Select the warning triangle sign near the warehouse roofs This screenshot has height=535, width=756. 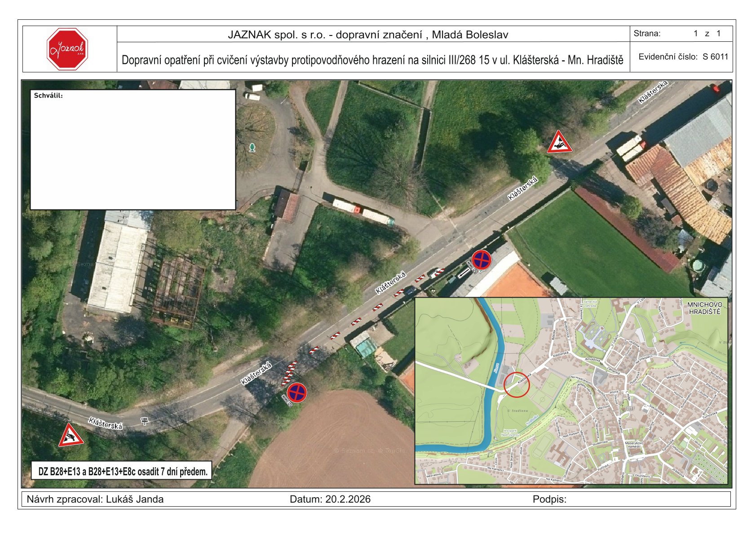coord(559,143)
